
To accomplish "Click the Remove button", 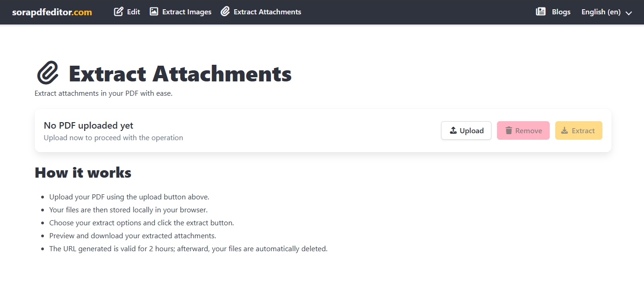I will point(523,130).
